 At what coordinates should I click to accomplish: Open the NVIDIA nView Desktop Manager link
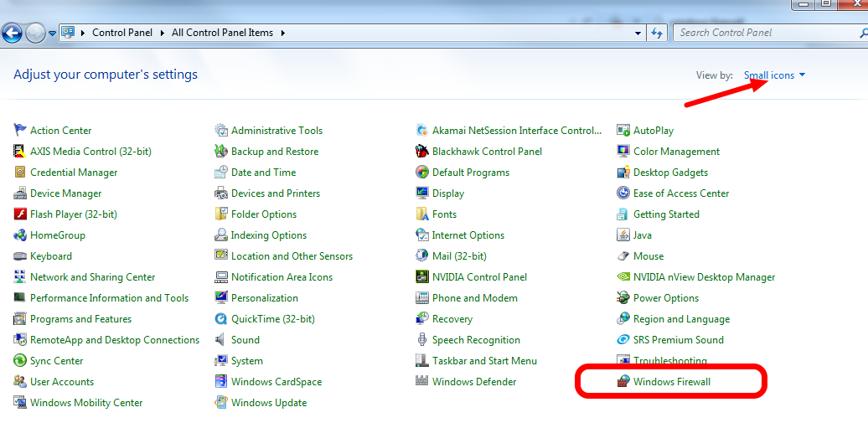coord(704,277)
